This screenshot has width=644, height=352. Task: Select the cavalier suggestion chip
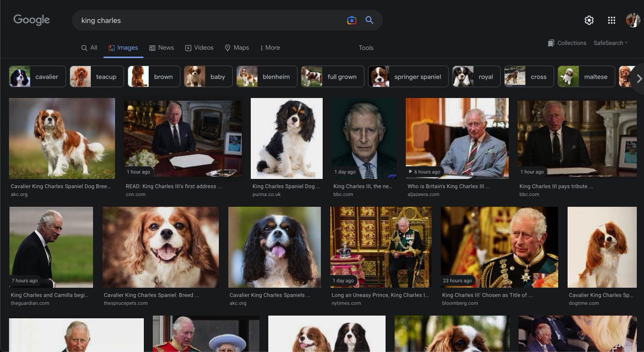pyautogui.click(x=38, y=77)
